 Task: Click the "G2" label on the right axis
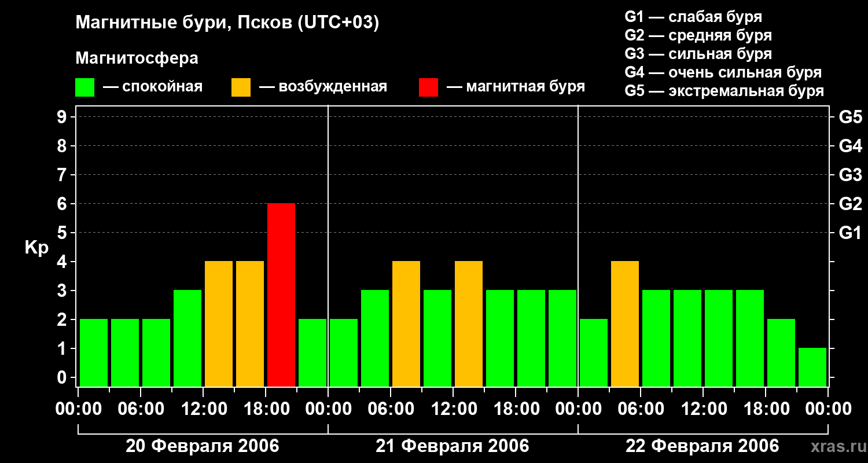(x=851, y=204)
